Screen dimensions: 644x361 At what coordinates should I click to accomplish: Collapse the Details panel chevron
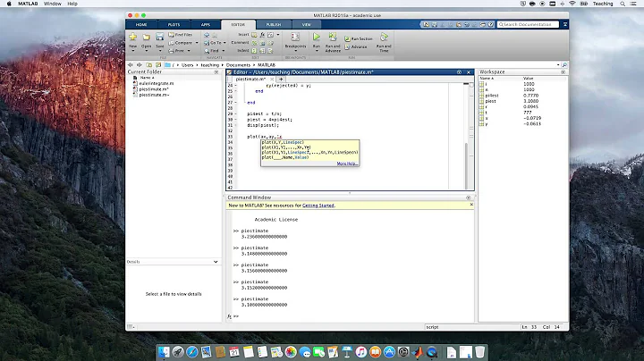tap(216, 262)
